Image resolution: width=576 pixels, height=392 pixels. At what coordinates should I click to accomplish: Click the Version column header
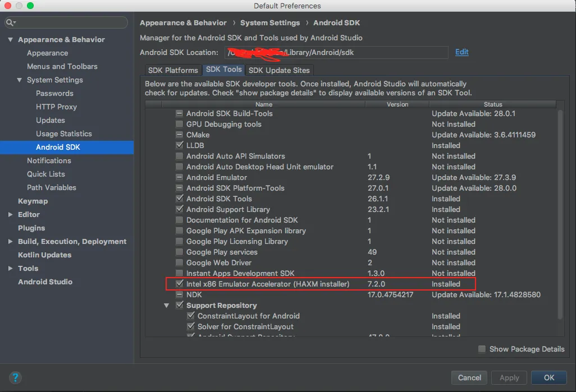coord(397,104)
